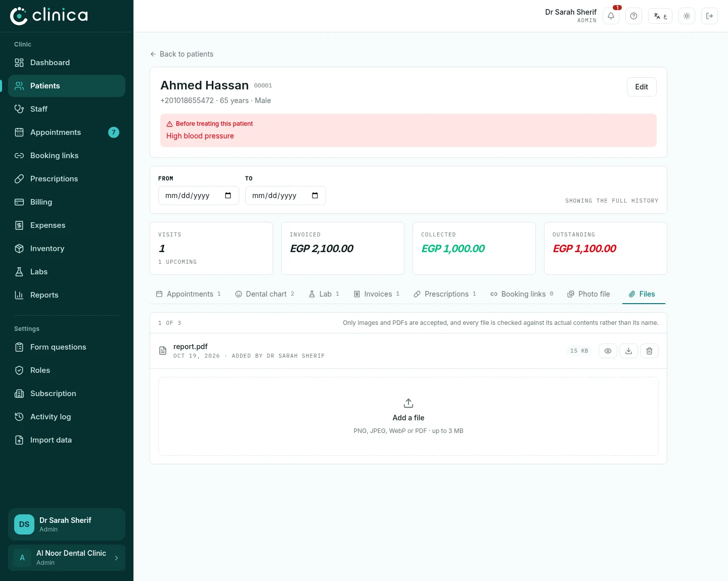Open the notifications bell
This screenshot has width=728, height=581.
pyautogui.click(x=611, y=16)
